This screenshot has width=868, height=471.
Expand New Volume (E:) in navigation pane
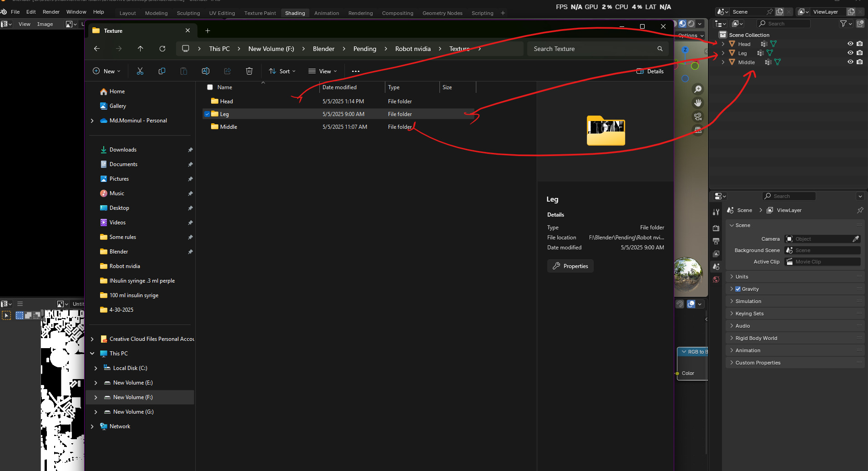(96, 383)
